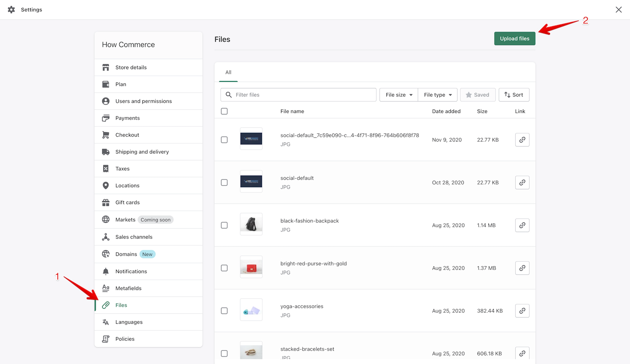Click the Plan wallet icon
The height and width of the screenshot is (364, 630).
coord(106,84)
